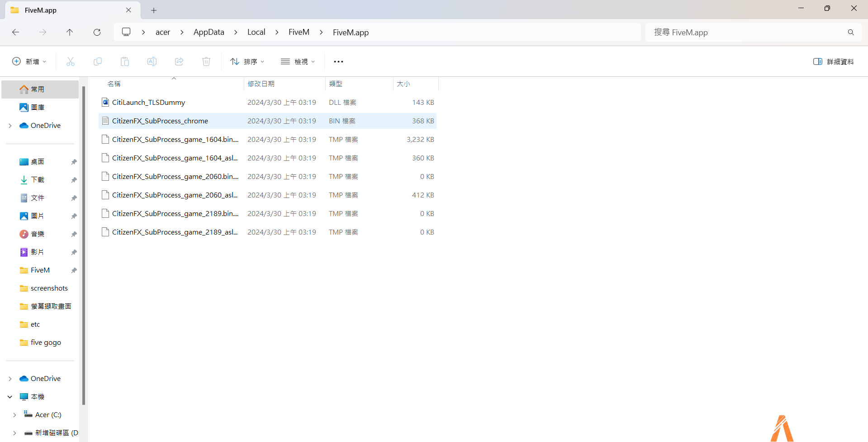Open a new tab with plus button
The width and height of the screenshot is (868, 442).
[154, 10]
